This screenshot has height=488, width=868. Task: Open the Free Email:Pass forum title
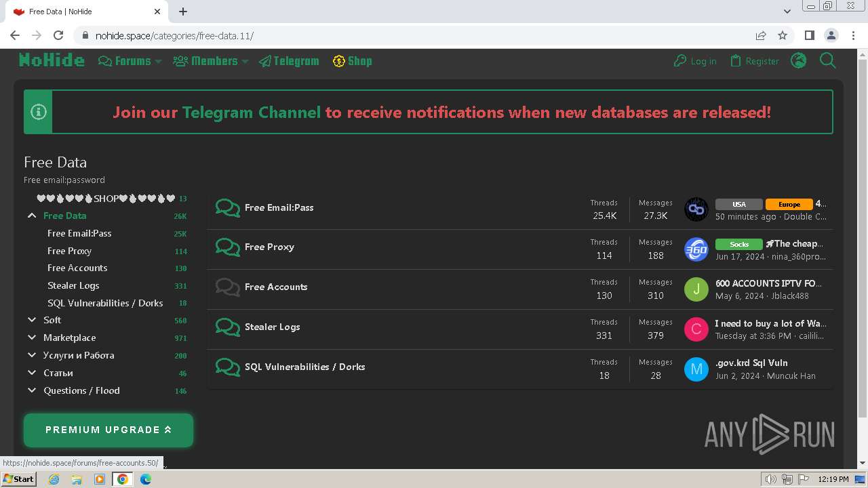[x=279, y=207]
